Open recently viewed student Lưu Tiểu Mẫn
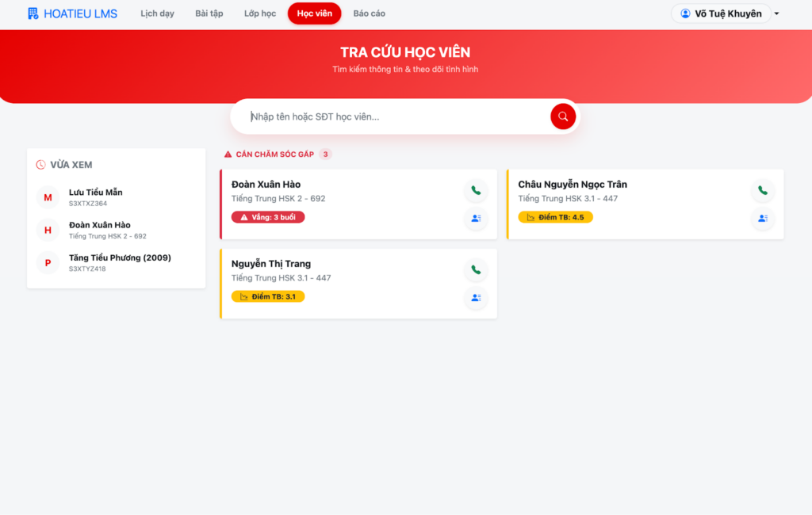The height and width of the screenshot is (515, 812). 95,196
